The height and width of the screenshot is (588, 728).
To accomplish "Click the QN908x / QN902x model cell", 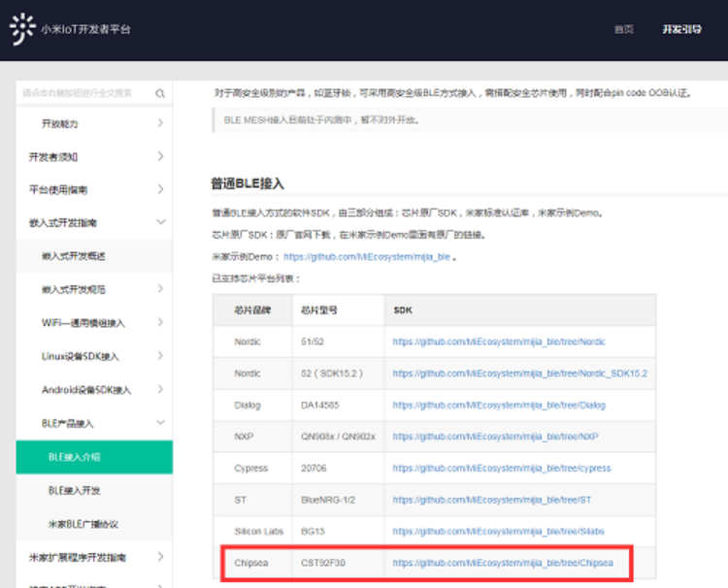I will point(338,437).
